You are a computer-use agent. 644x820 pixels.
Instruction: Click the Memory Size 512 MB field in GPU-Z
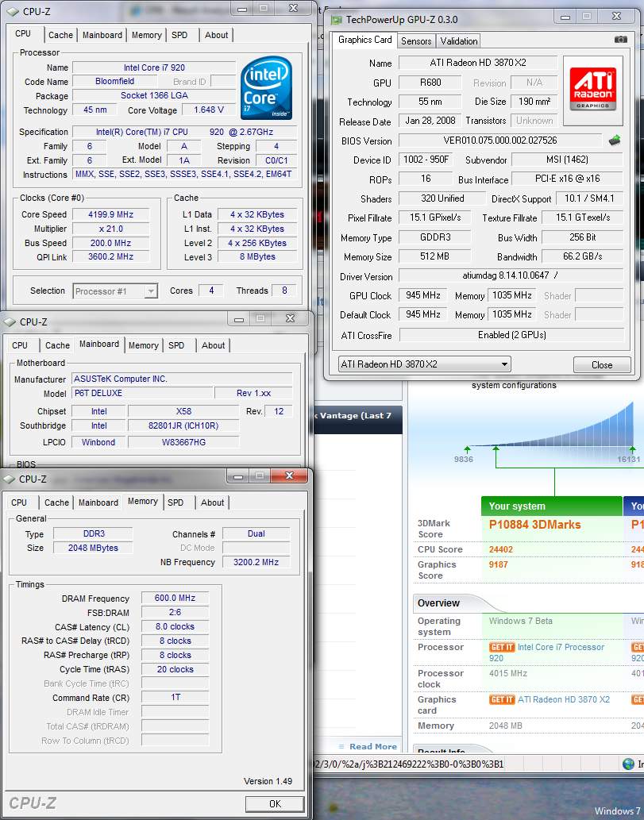(x=434, y=256)
